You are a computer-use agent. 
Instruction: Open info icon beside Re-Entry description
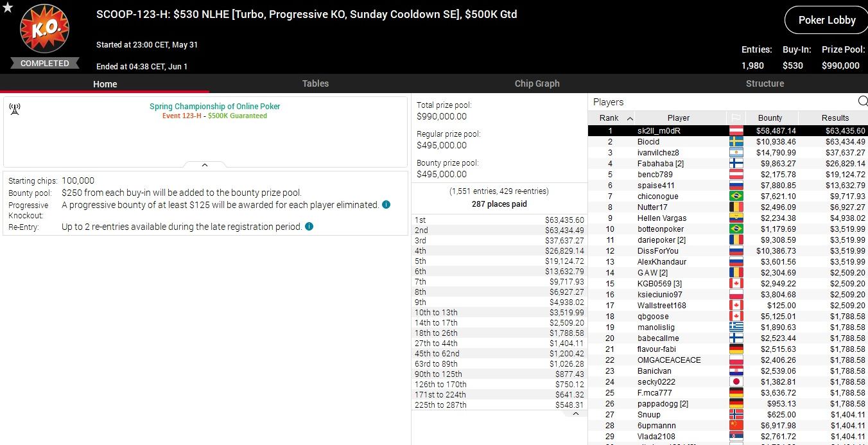pyautogui.click(x=309, y=227)
